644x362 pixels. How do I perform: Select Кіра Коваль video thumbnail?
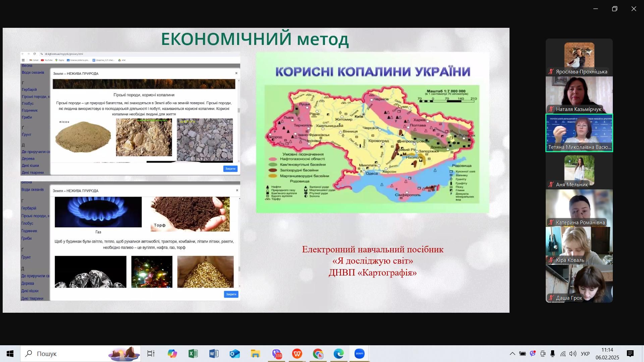(579, 246)
